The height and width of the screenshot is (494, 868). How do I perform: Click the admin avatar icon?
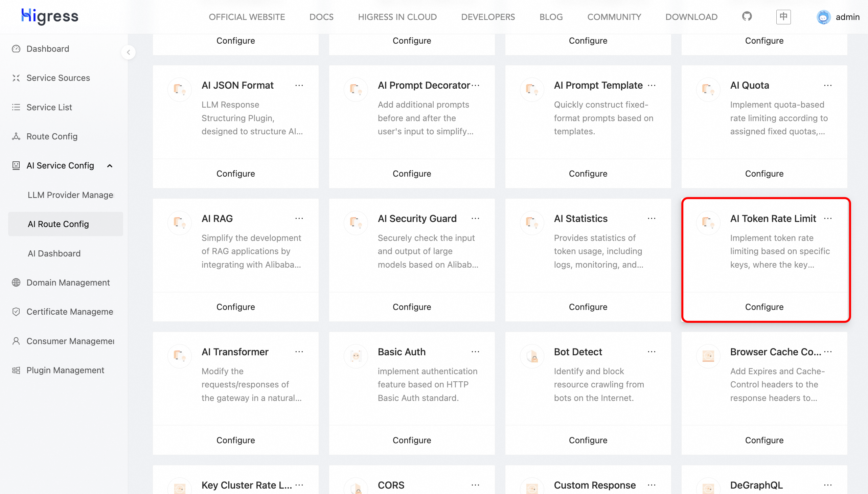click(x=823, y=17)
